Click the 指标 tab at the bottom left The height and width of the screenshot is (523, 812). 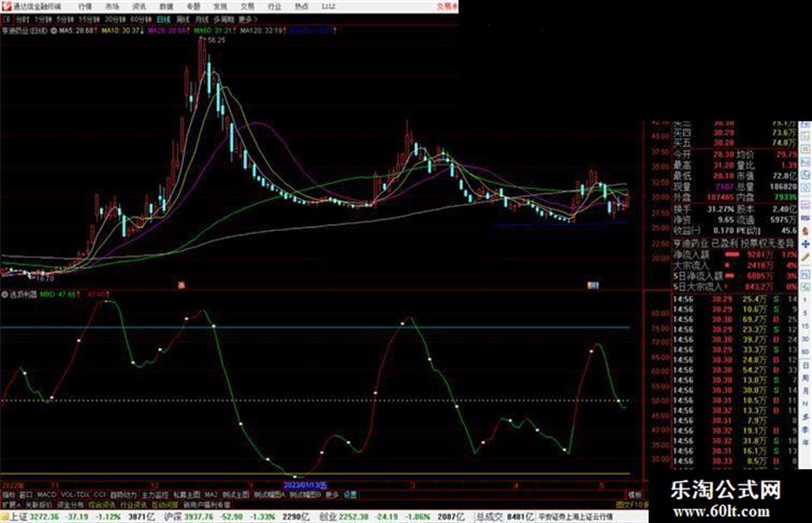click(9, 495)
